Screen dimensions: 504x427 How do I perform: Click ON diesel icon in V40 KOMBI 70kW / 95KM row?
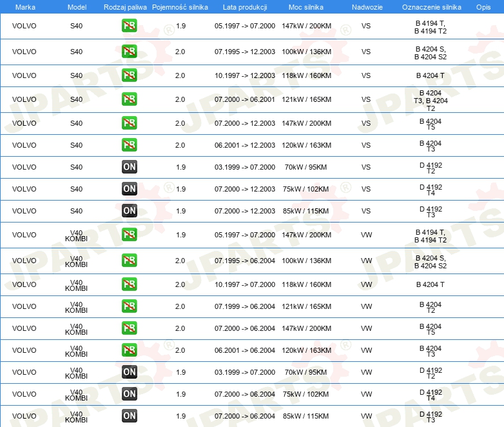[x=129, y=372]
